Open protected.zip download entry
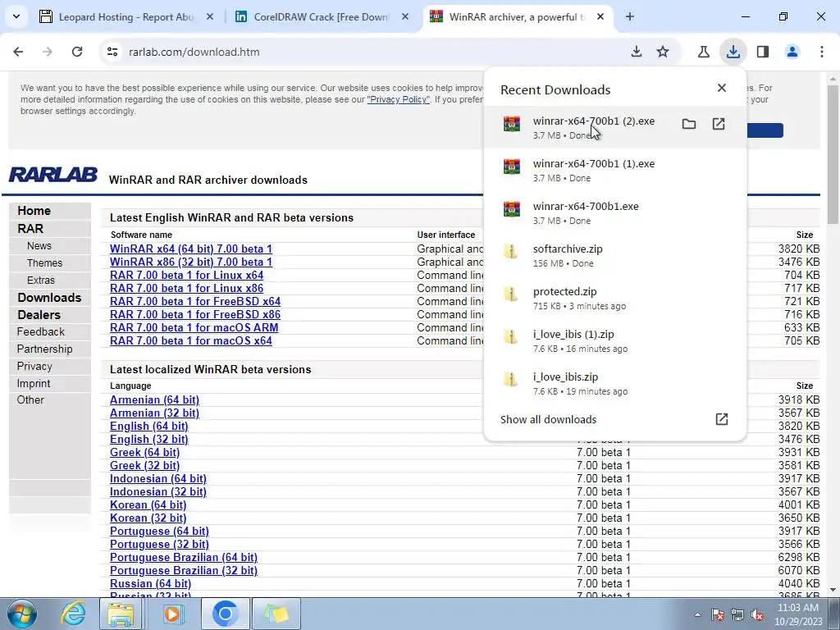 pos(615,299)
